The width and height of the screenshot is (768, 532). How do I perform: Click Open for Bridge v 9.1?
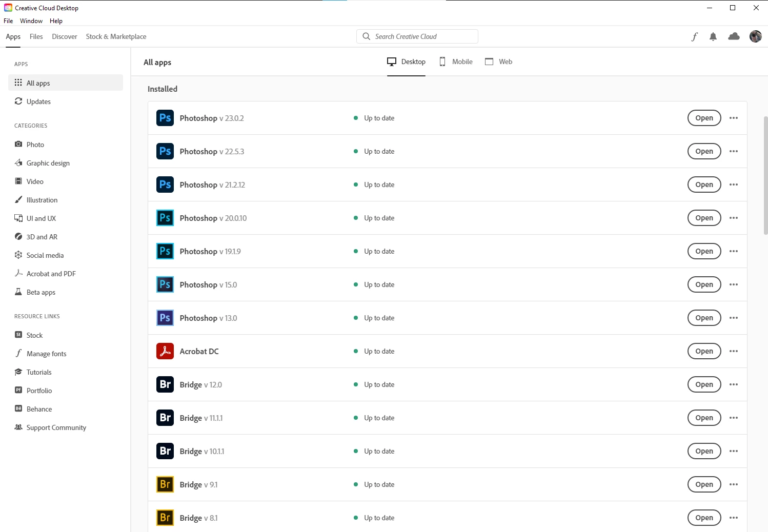tap(704, 484)
